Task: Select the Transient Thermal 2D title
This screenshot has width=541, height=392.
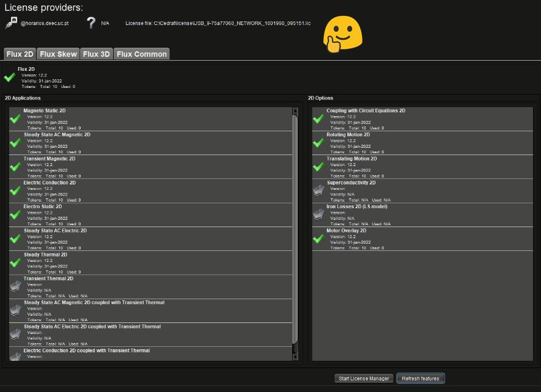Action: [x=48, y=278]
